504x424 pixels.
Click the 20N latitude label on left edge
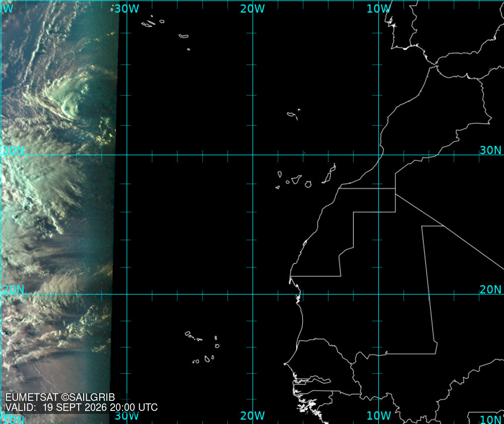(14, 290)
